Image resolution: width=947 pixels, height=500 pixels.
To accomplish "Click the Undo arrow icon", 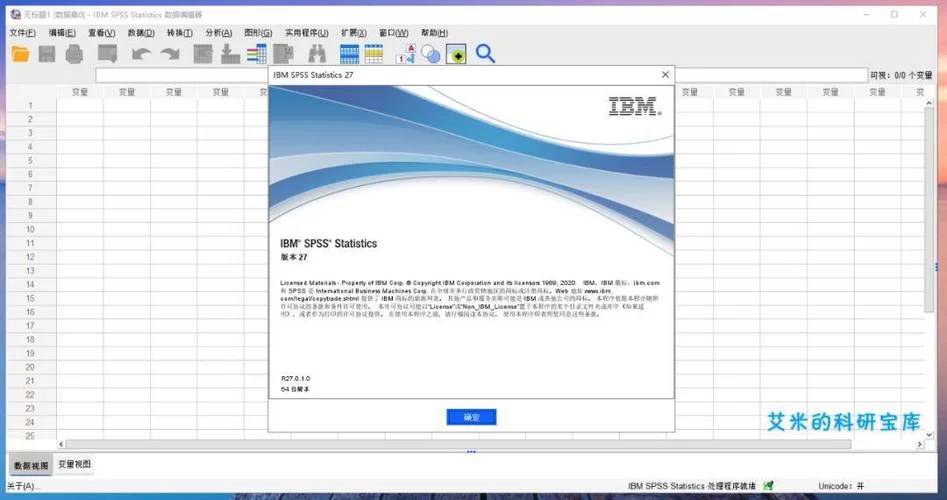I will (x=141, y=54).
